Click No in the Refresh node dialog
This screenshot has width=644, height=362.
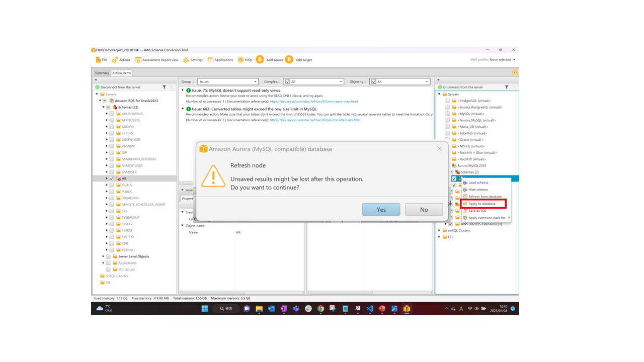pyautogui.click(x=424, y=210)
